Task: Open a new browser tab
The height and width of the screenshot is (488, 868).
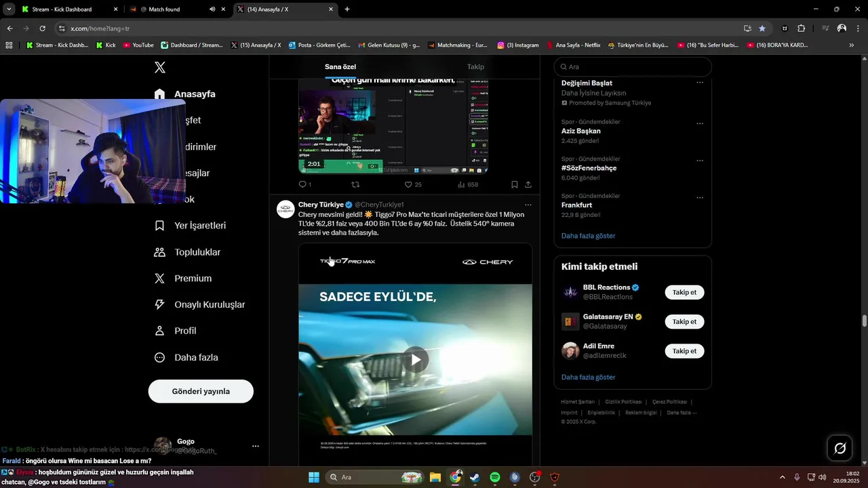Action: [347, 9]
